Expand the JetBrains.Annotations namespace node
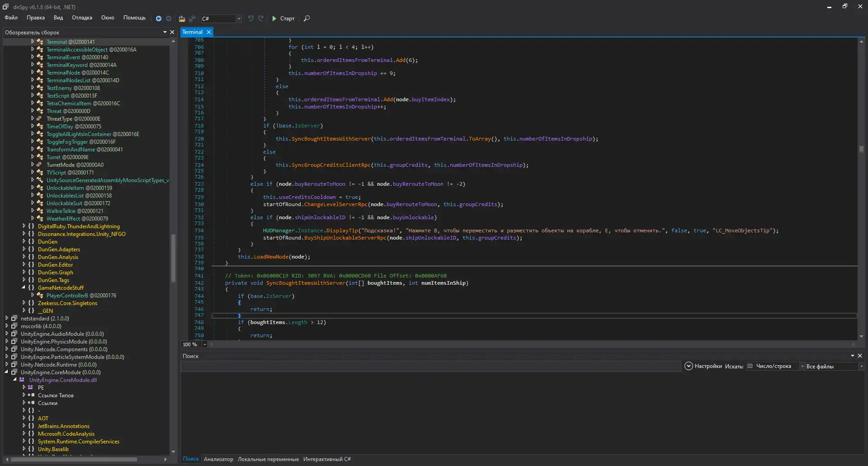Image resolution: width=868 pixels, height=466 pixels. click(x=24, y=426)
